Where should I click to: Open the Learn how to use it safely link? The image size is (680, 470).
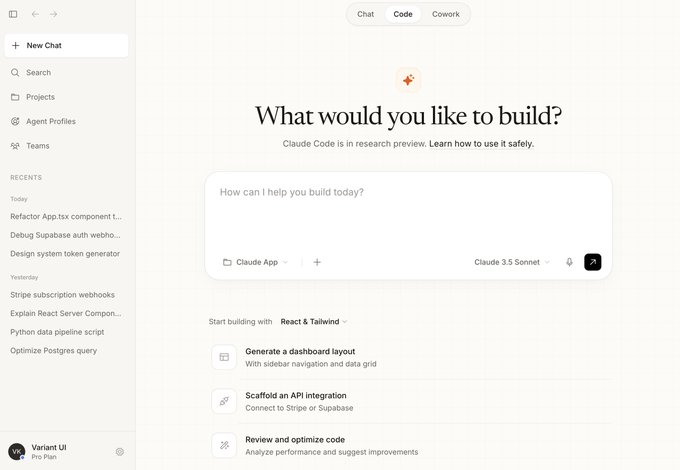coord(481,144)
